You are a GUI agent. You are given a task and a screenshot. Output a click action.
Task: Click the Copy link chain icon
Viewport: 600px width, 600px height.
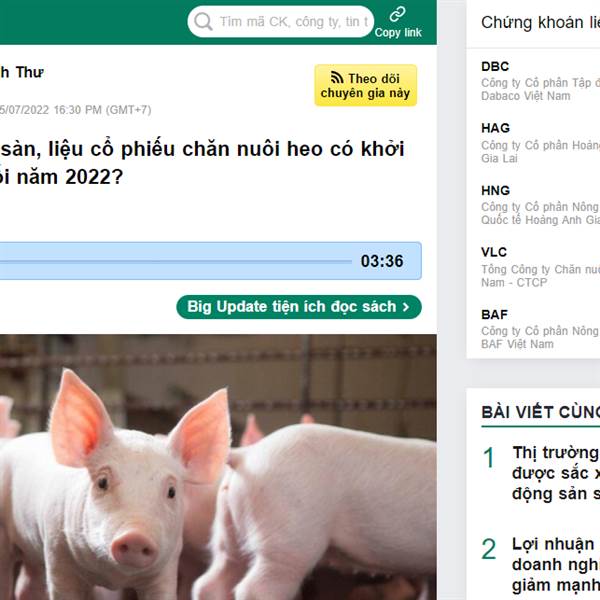(398, 14)
